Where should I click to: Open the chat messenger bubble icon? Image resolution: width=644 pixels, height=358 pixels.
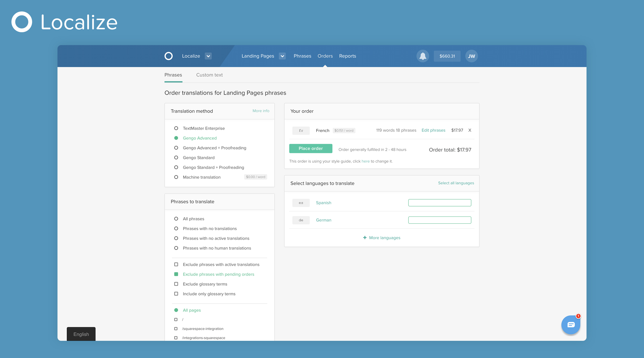(571, 325)
